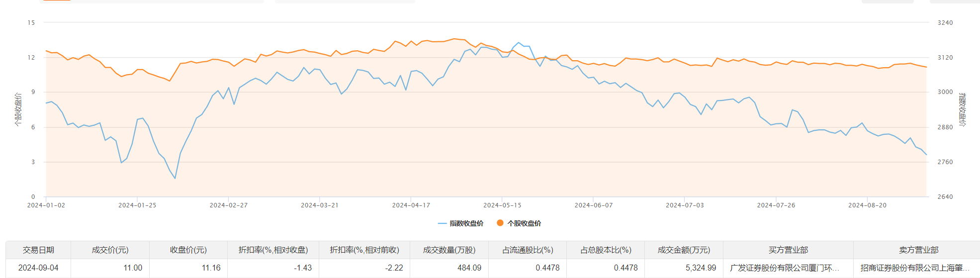
Task: Click the 成交金额(万元) column header
Action: tap(684, 250)
